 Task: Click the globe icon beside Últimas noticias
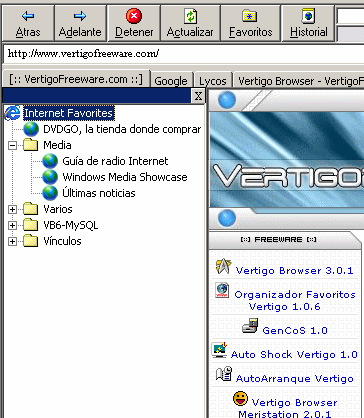(x=50, y=193)
